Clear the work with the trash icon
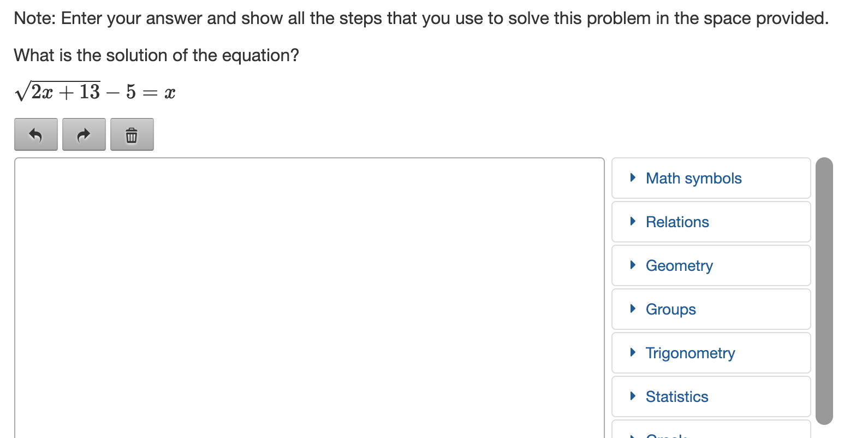 [132, 134]
